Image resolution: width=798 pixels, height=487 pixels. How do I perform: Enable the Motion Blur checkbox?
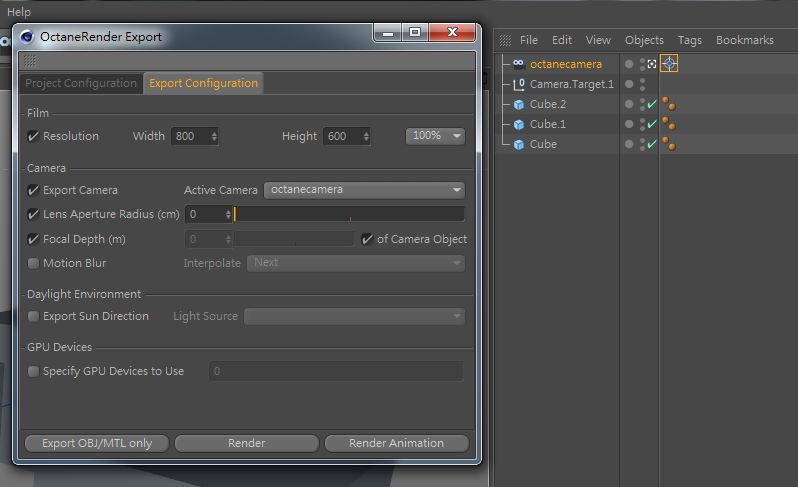click(33, 263)
